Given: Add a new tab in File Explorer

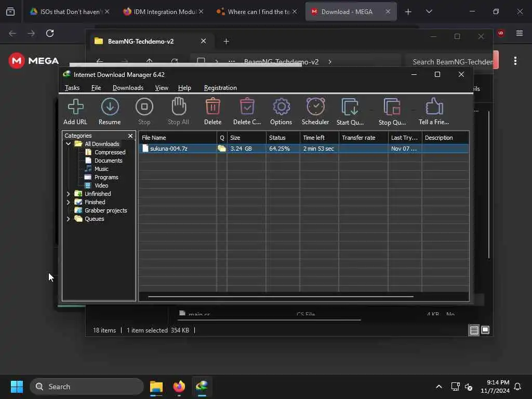Looking at the screenshot, I should [x=226, y=42].
